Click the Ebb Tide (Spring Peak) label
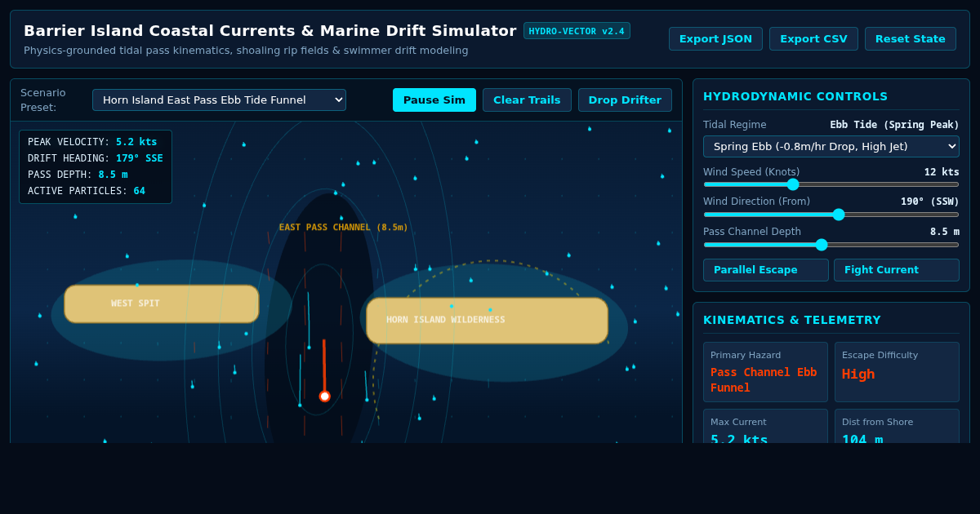The image size is (980, 514). click(x=894, y=125)
